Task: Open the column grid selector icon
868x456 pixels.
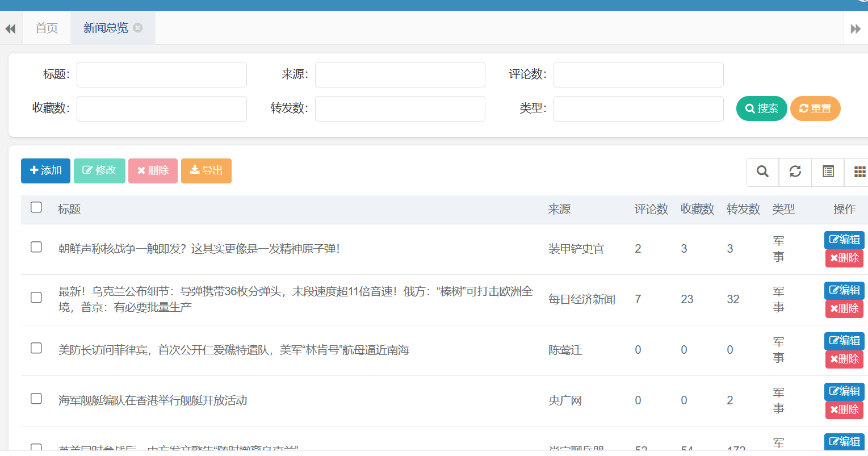Action: [x=858, y=171]
